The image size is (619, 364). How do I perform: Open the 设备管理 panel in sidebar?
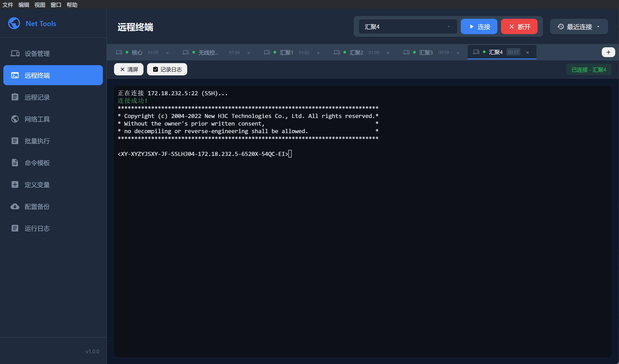click(37, 54)
